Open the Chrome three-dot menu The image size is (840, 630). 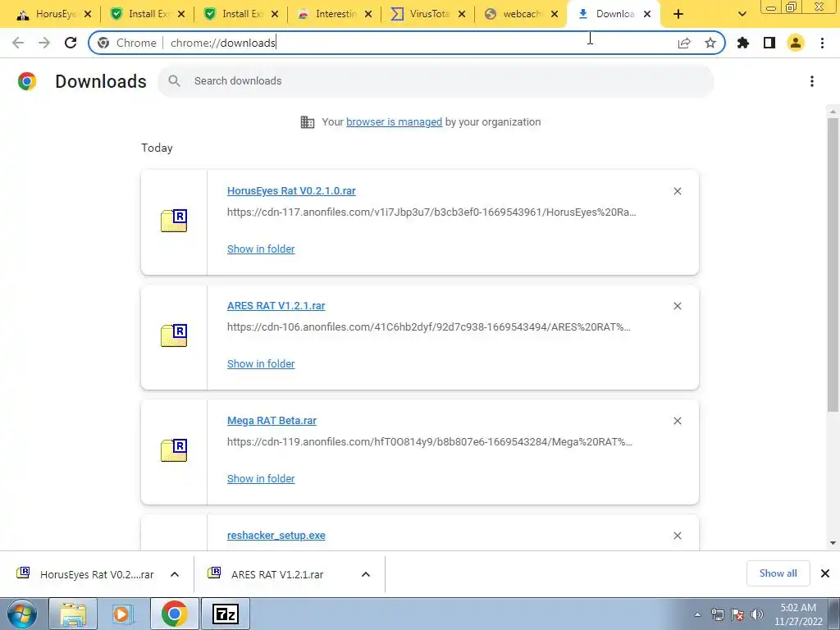coord(822,43)
